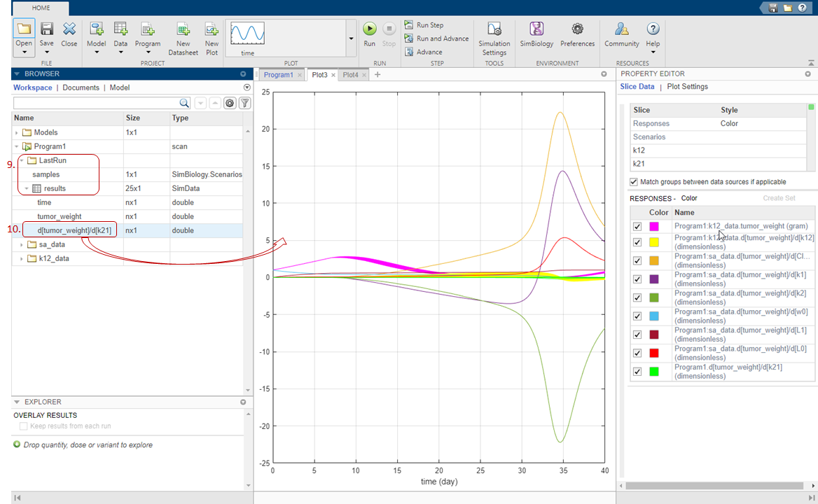818x504 pixels.
Task: Click the Run Step icon
Action: coord(409,25)
